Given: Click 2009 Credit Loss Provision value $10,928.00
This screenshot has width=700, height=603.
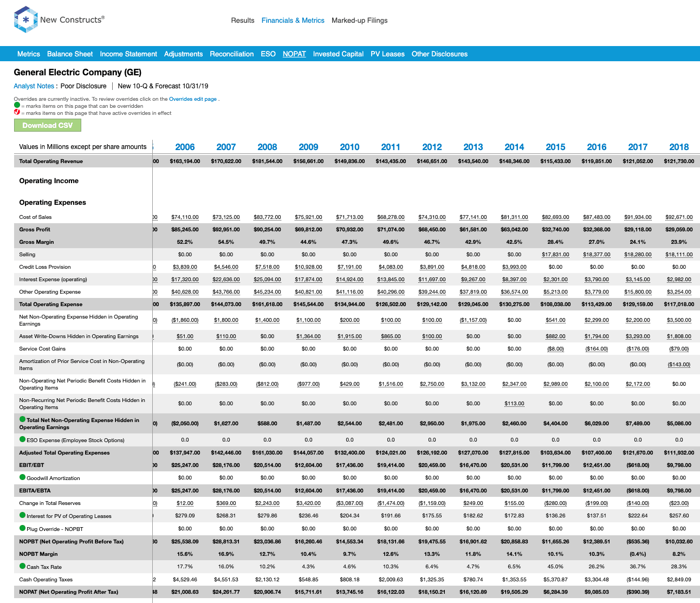Looking at the screenshot, I should point(308,267).
